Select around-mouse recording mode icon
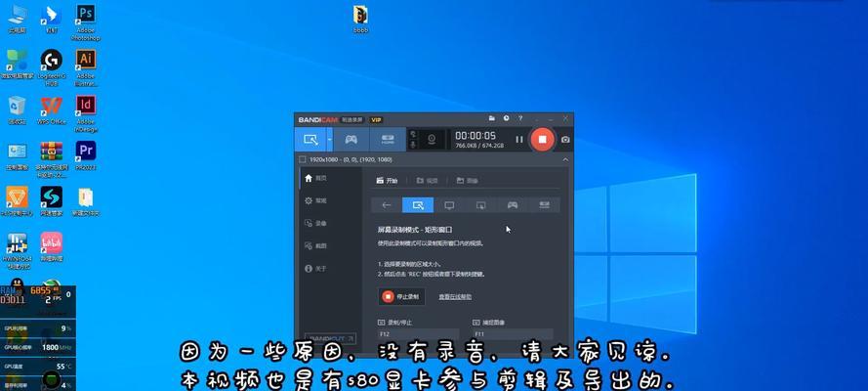868x391 pixels. (481, 205)
